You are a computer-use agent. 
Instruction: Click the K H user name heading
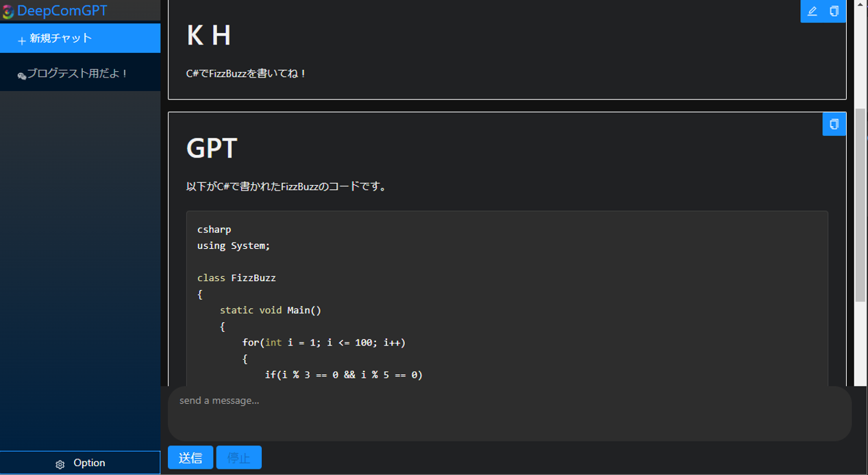[208, 36]
